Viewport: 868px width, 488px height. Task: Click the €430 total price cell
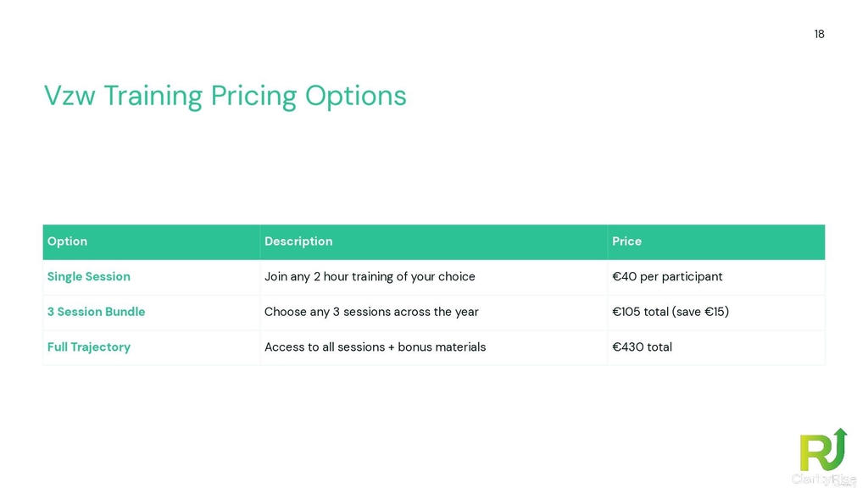pyautogui.click(x=642, y=347)
